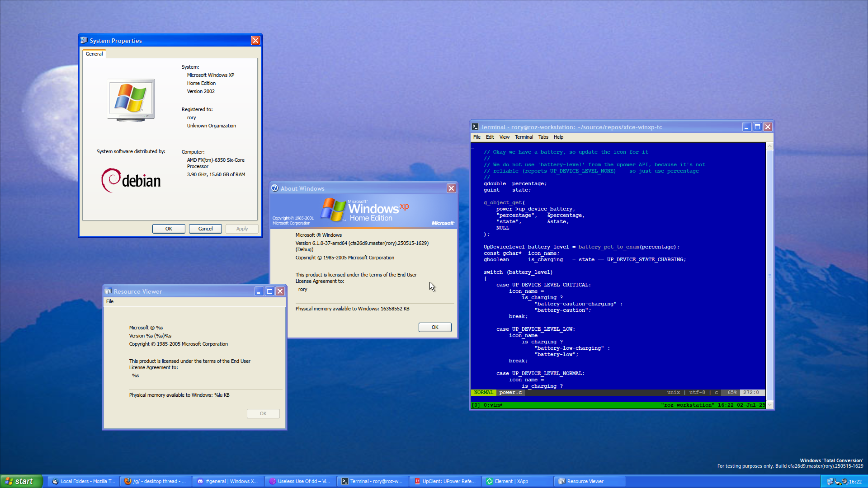Click 'AMD FX(tm)-6350 Six-Core' text in System Properties
The image size is (868, 488).
click(x=216, y=160)
